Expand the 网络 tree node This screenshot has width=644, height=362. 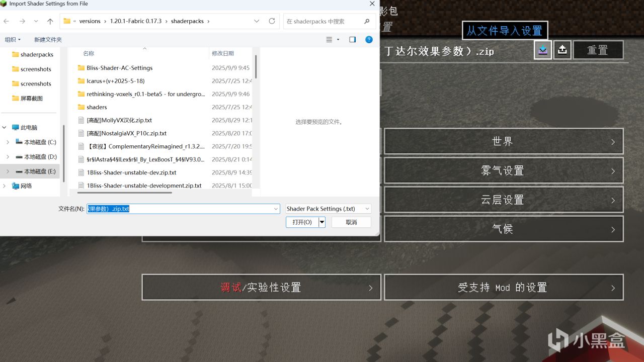(5, 186)
